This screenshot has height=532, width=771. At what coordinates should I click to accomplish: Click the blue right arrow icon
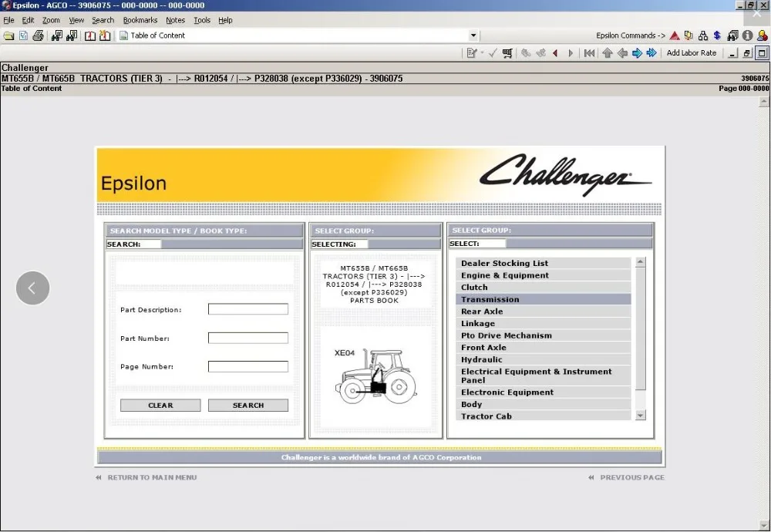click(637, 53)
